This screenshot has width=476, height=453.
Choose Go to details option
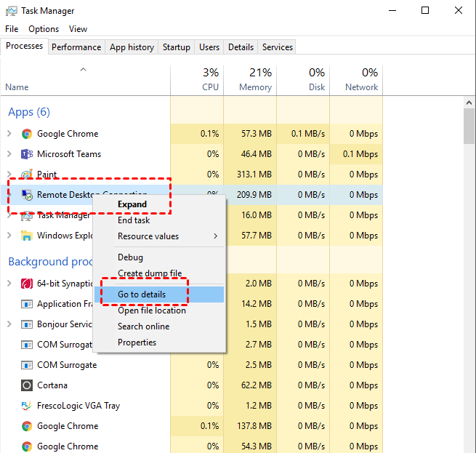tap(160, 294)
